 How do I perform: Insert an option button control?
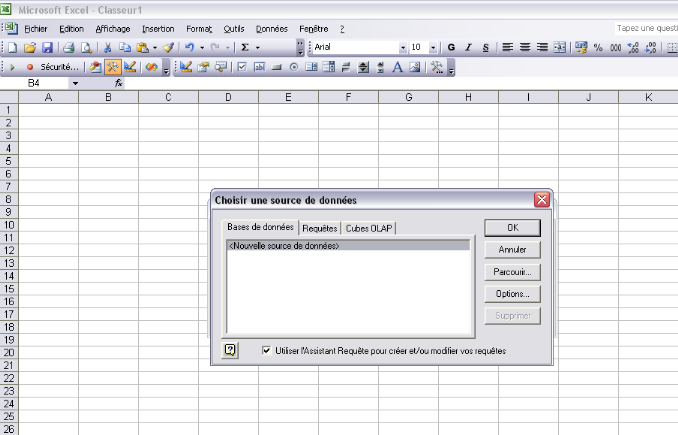(x=294, y=67)
